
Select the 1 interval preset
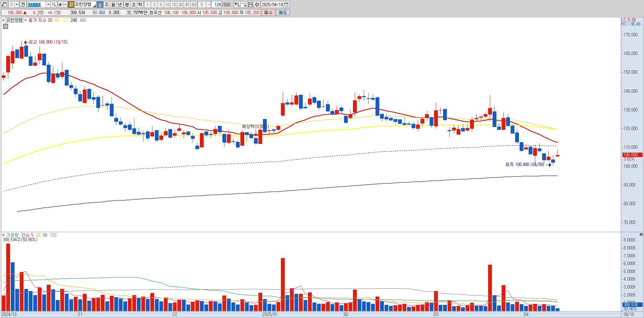tap(147, 4)
